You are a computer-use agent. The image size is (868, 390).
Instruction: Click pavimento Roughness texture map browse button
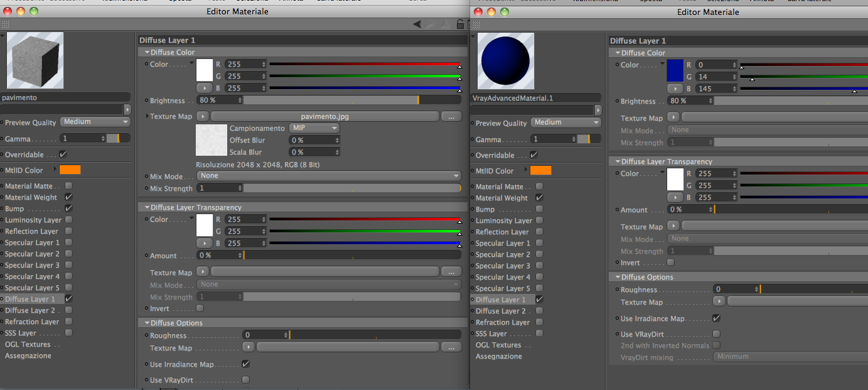[451, 347]
